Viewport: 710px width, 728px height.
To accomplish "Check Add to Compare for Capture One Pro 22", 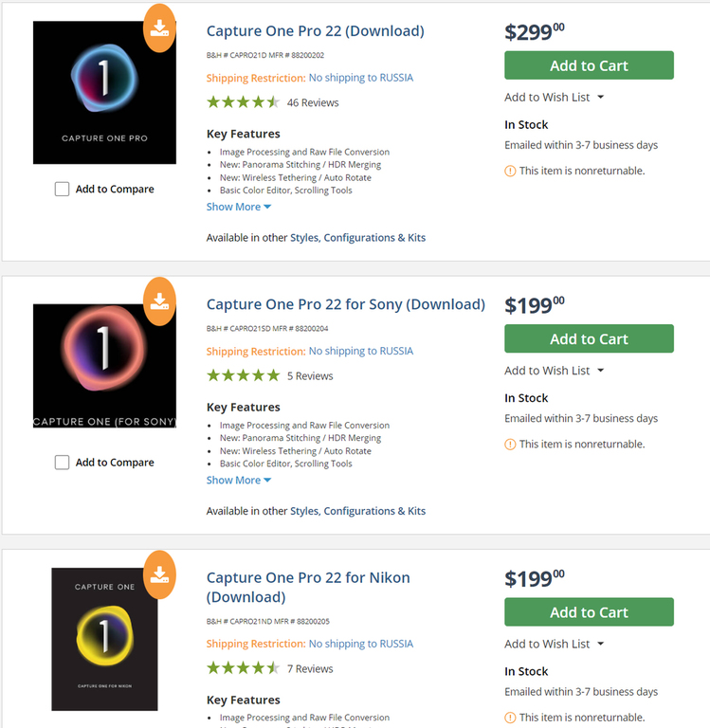I will (x=62, y=189).
